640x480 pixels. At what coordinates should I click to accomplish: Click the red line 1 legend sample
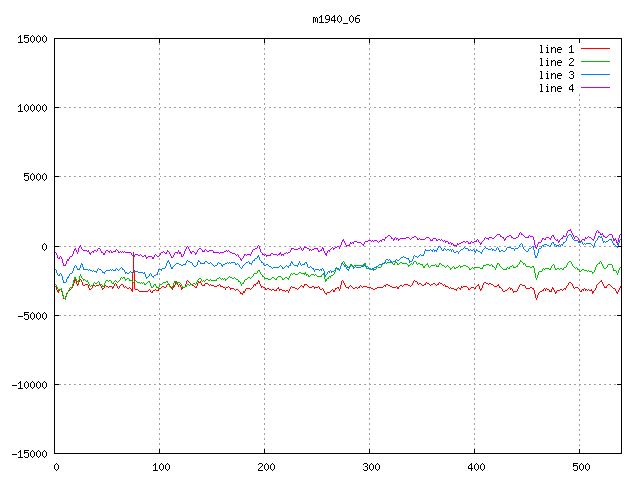click(x=595, y=49)
